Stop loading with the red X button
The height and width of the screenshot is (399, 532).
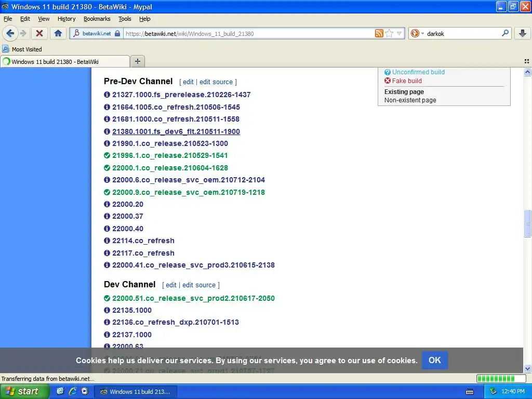39,33
